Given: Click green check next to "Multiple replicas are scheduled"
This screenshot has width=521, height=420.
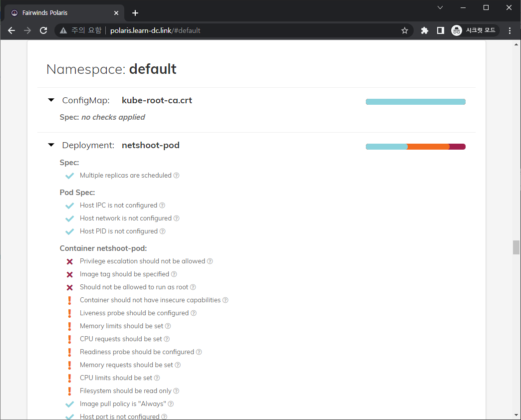Looking at the screenshot, I should 69,176.
